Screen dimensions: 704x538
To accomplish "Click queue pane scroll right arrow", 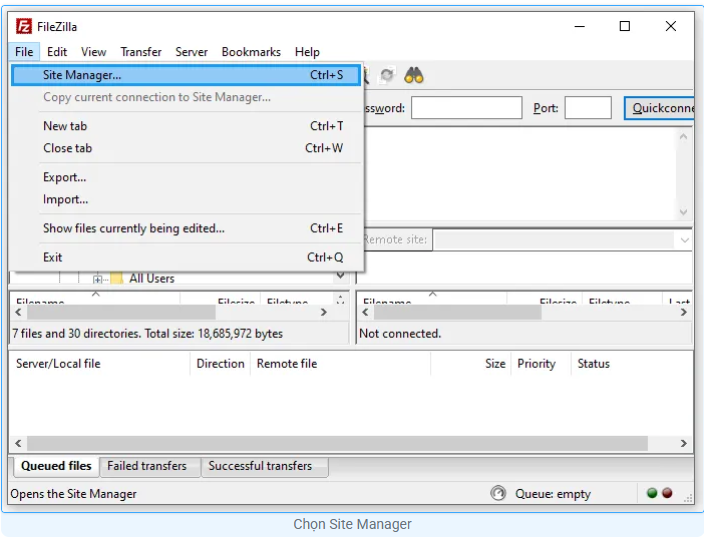I will [683, 443].
